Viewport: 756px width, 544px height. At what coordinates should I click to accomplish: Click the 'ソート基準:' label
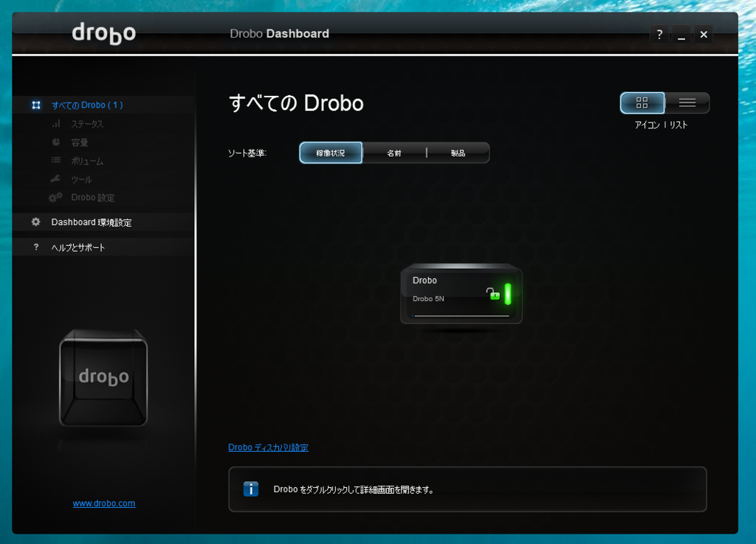coord(247,154)
